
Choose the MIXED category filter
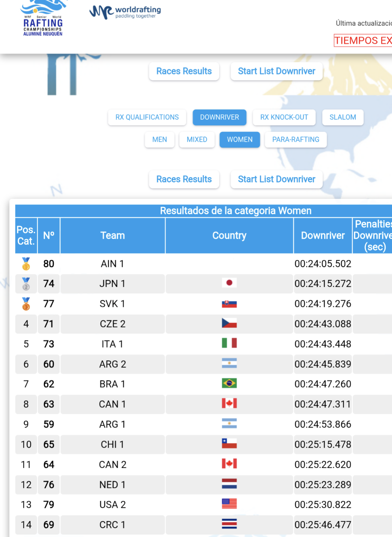click(197, 140)
